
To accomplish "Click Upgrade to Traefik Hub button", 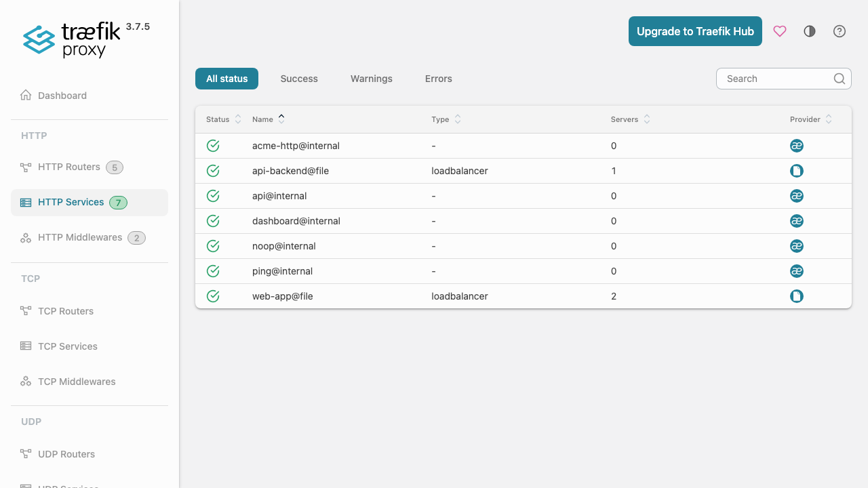I will (x=695, y=31).
